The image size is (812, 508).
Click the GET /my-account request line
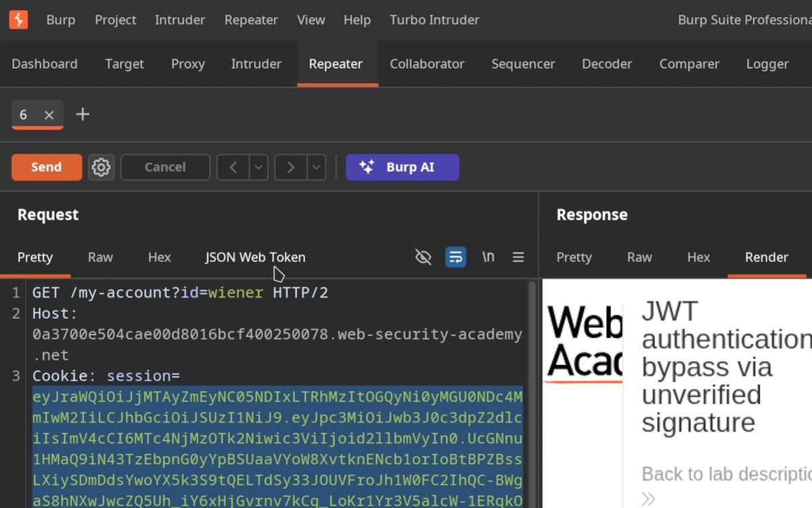[180, 293]
